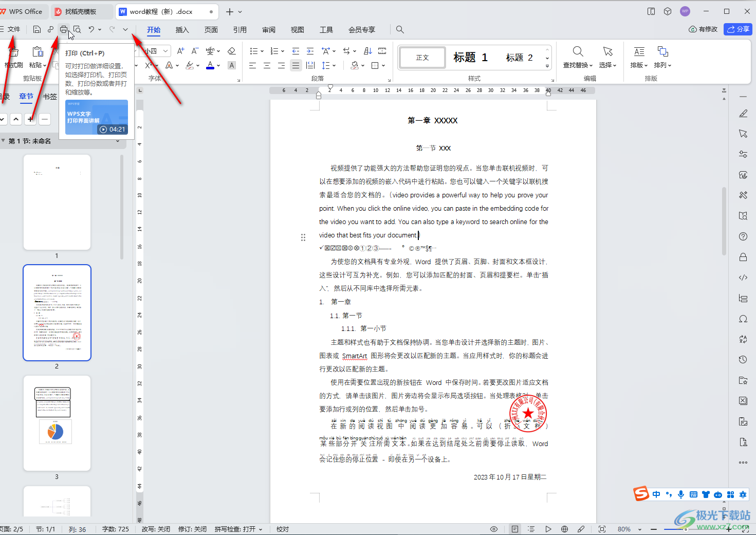Select the Align right icon
The image size is (756, 535).
pyautogui.click(x=281, y=65)
